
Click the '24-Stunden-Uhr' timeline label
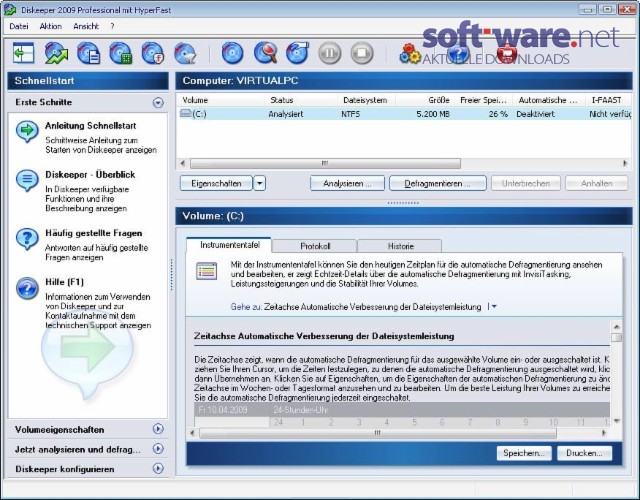(300, 410)
